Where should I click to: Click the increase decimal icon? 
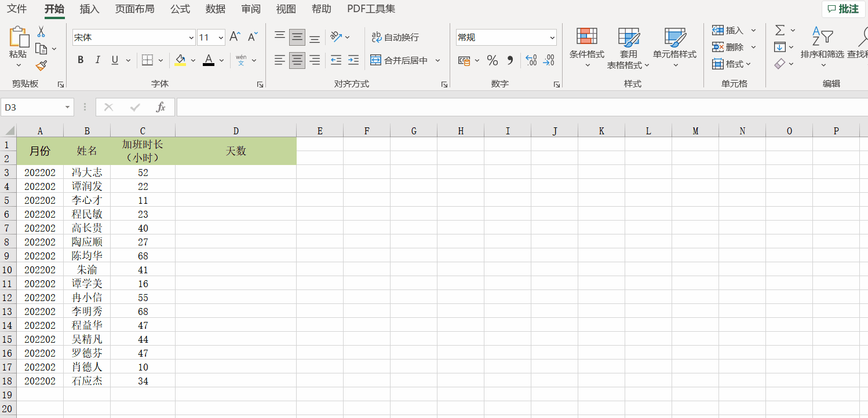point(531,60)
